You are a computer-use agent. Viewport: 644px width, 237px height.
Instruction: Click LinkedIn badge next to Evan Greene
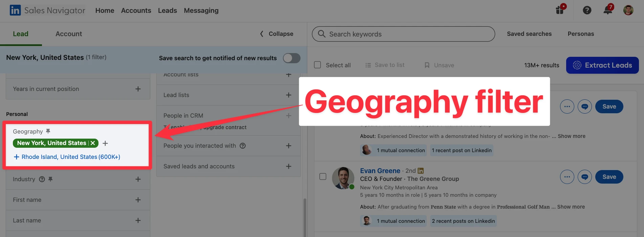421,171
